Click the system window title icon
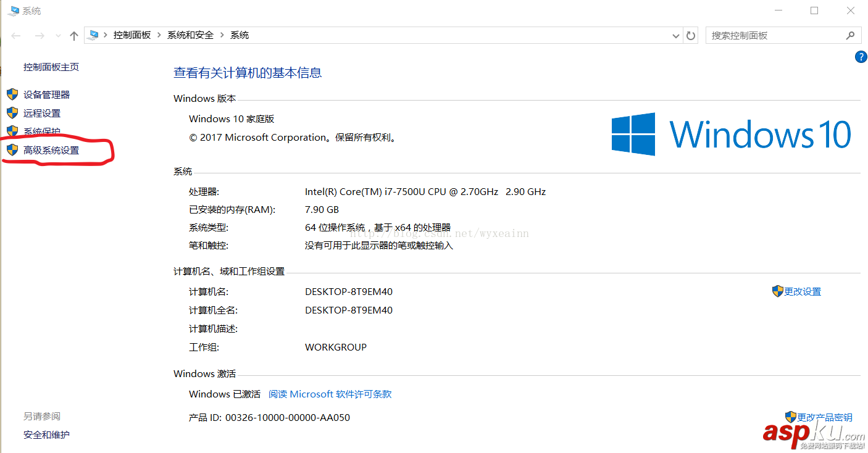This screenshot has height=453, width=868. tap(13, 10)
